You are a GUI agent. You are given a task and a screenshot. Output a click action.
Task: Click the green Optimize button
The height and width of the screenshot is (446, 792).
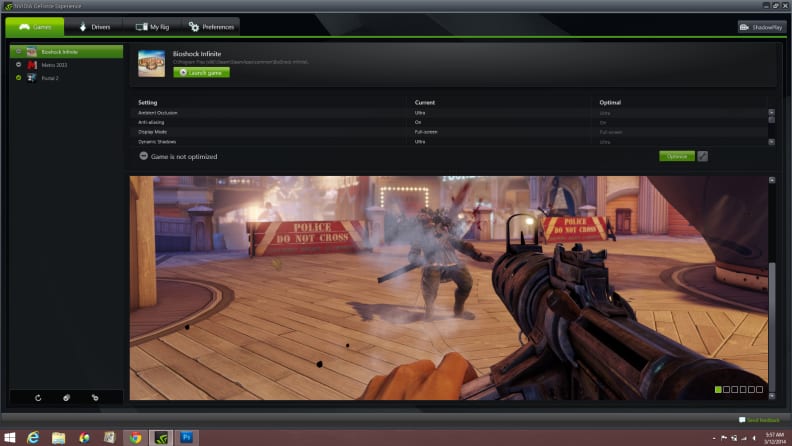point(677,156)
